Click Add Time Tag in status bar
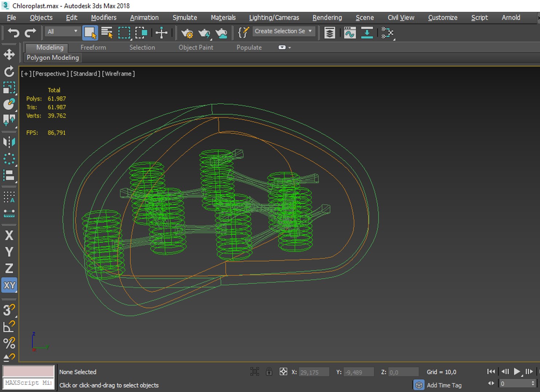 [444, 385]
